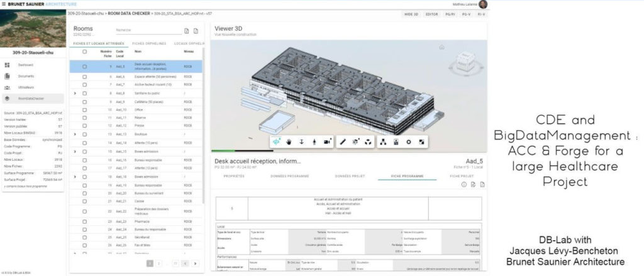
Task: Toggle viewer fullscreen icon
Action: point(421,141)
